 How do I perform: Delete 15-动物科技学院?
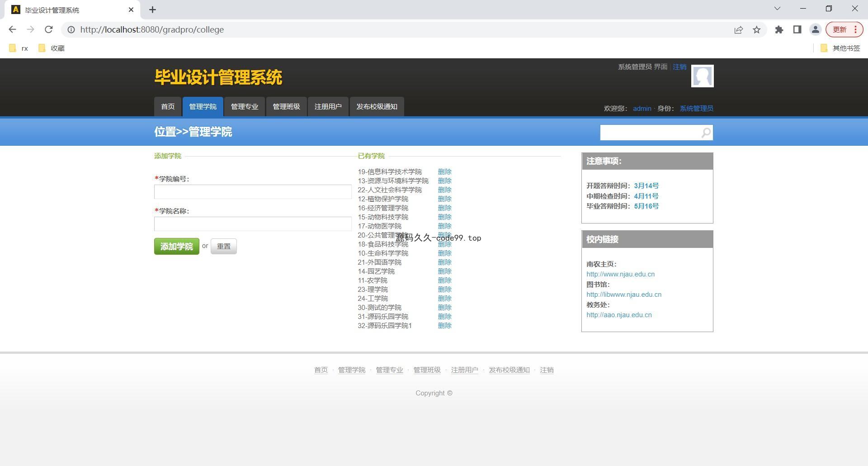pyautogui.click(x=444, y=217)
